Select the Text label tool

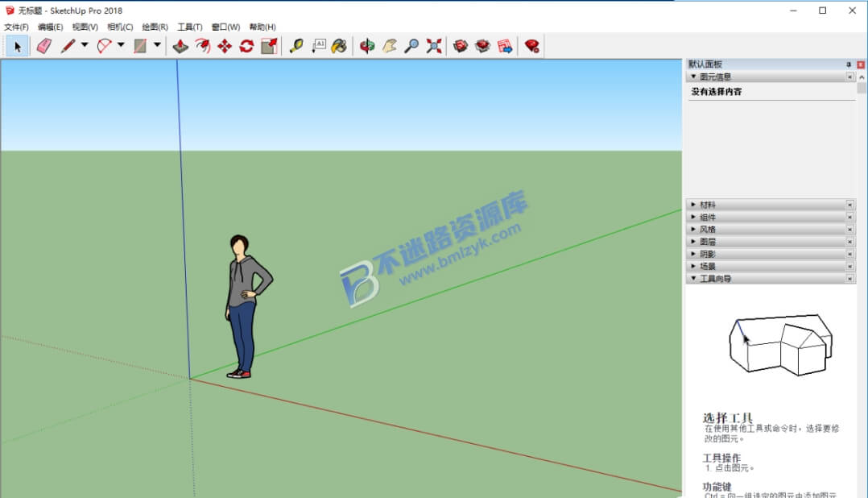pos(319,46)
